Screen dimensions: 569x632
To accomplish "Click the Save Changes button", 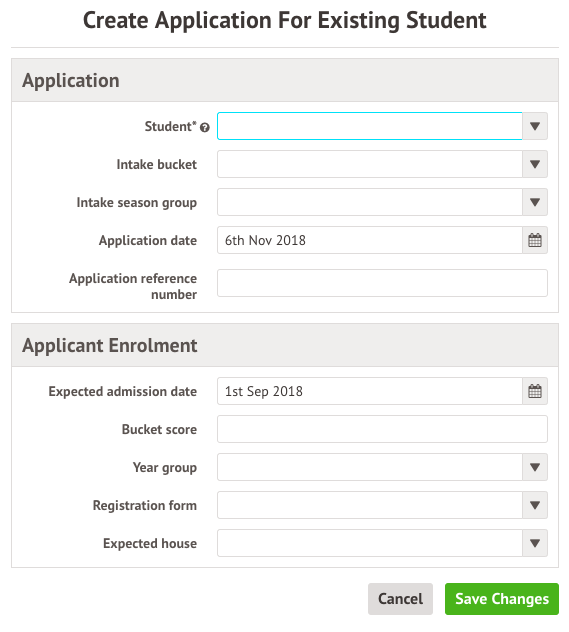I will [502, 599].
